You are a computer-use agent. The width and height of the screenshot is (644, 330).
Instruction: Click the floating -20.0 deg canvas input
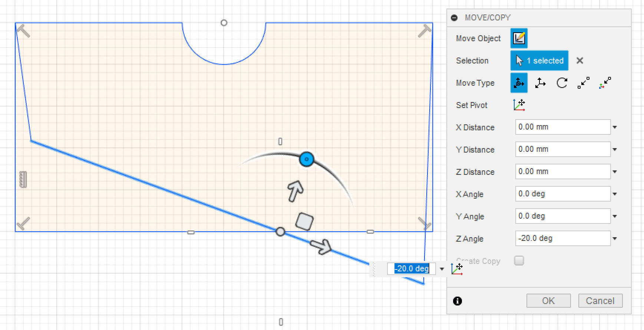click(x=411, y=268)
